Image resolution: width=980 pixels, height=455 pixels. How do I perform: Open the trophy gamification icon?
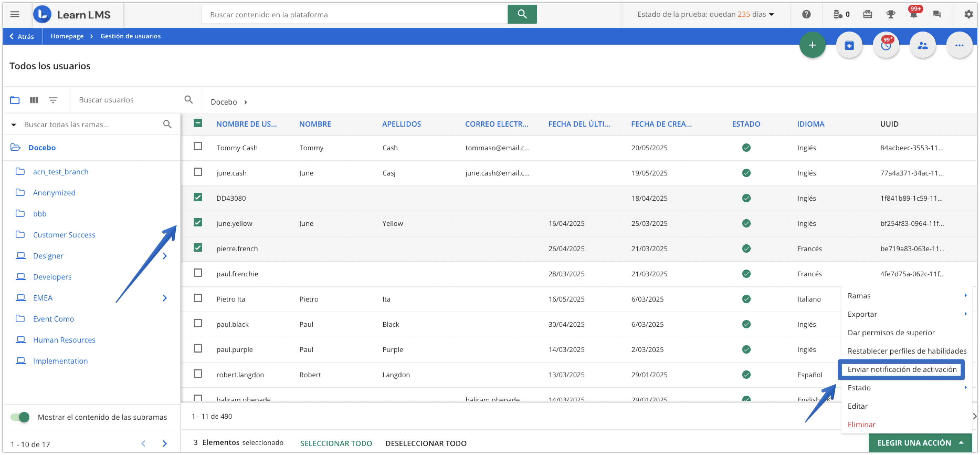pos(891,14)
